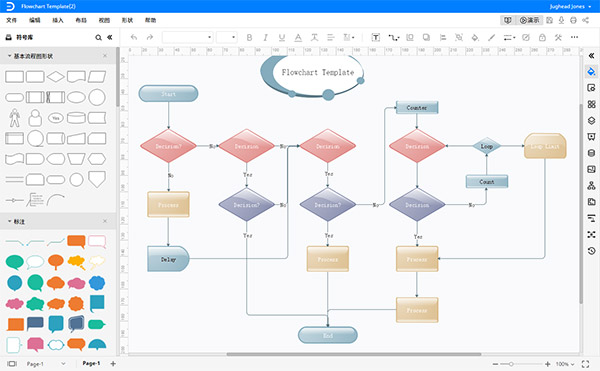Toggle bold text formatting

(249, 37)
